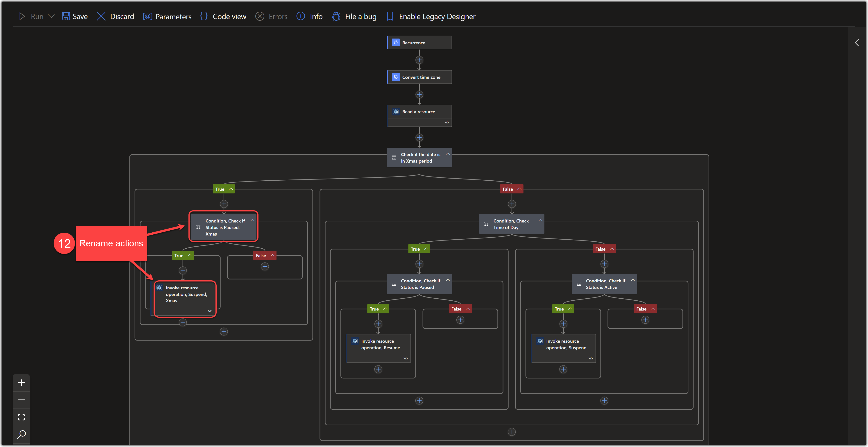868x447 pixels.
Task: Add action below the Recurrence trigger
Action: point(419,60)
